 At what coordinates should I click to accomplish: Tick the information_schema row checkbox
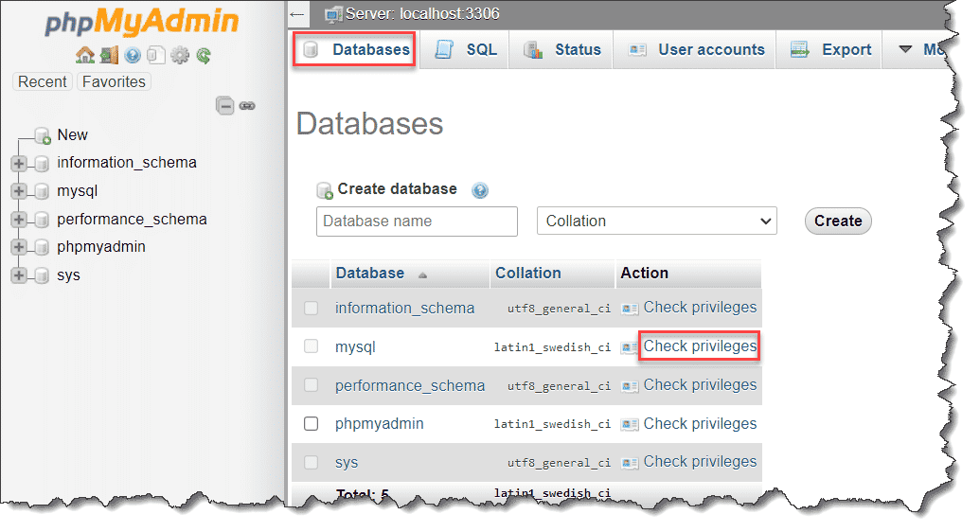point(311,309)
